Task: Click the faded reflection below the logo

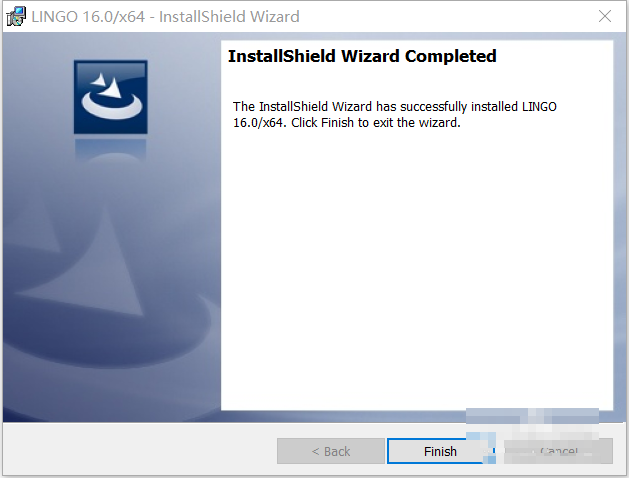Action: pos(111,150)
